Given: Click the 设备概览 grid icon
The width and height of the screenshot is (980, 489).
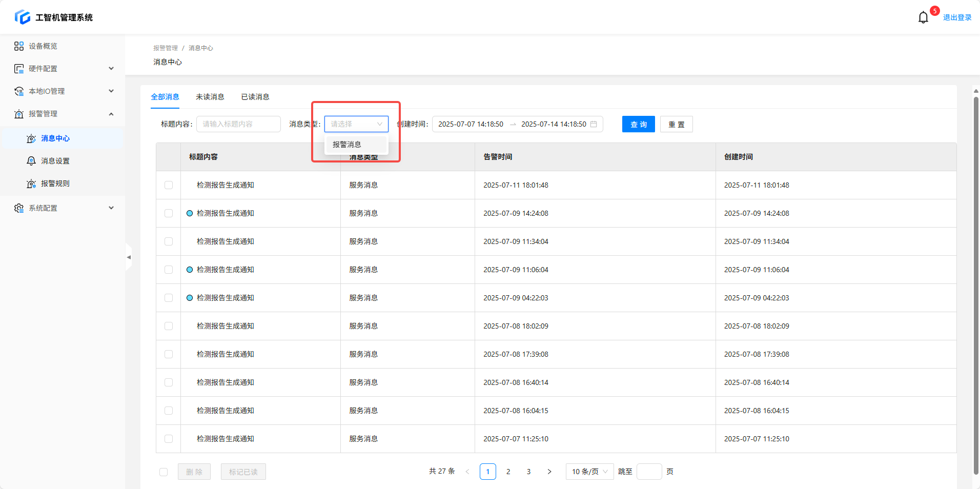Looking at the screenshot, I should click(19, 46).
